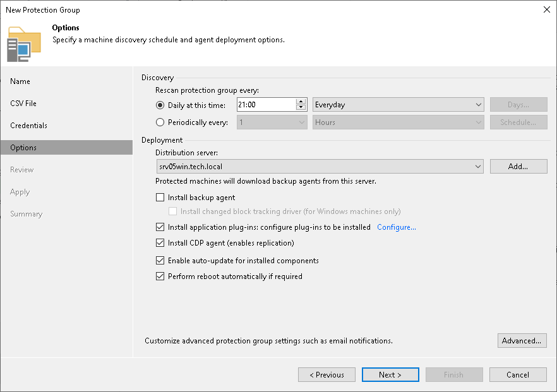Image resolution: width=557 pixels, height=392 pixels.
Task: Click the Previous button
Action: click(327, 374)
